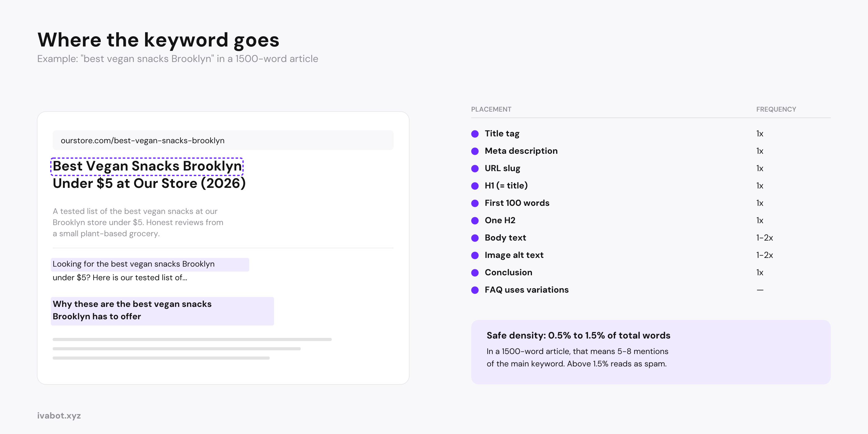Screen dimensions: 868x434
Task: Click the 'H1 (= title)' row label
Action: (506, 186)
